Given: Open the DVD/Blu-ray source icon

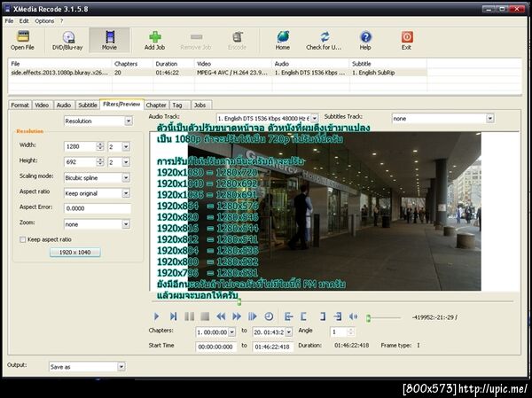Looking at the screenshot, I should pos(66,37).
